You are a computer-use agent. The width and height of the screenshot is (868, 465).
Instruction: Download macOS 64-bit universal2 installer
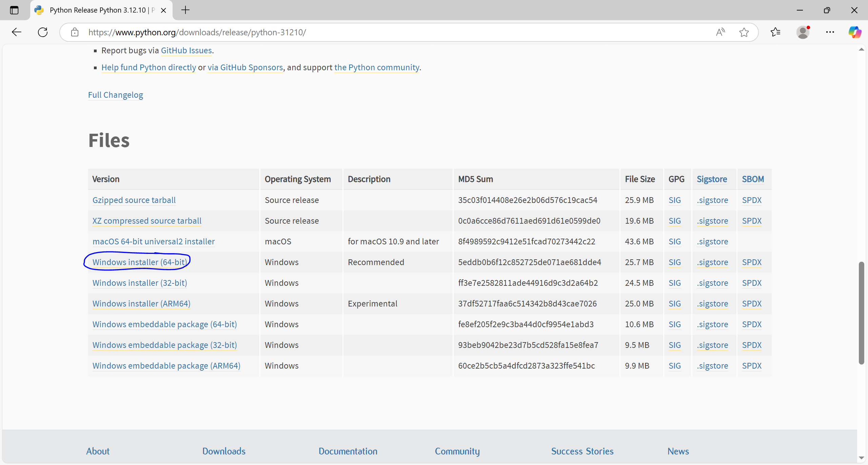click(154, 242)
